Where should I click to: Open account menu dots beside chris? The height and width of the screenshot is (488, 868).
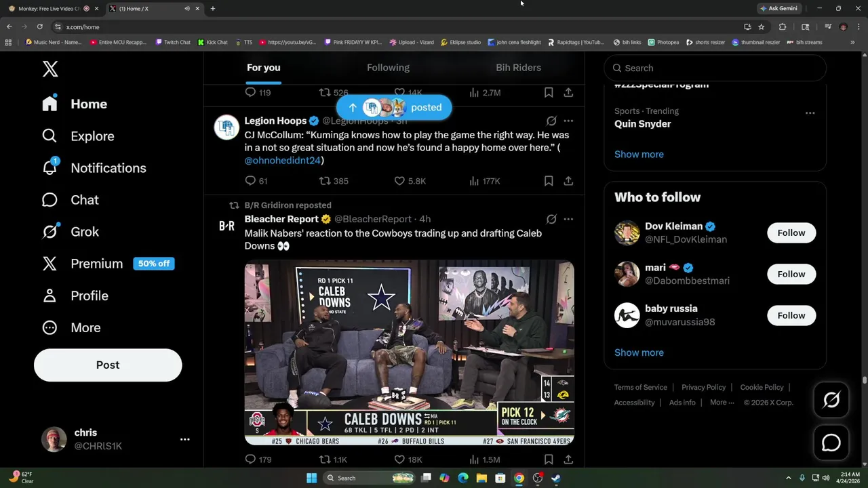pyautogui.click(x=184, y=439)
